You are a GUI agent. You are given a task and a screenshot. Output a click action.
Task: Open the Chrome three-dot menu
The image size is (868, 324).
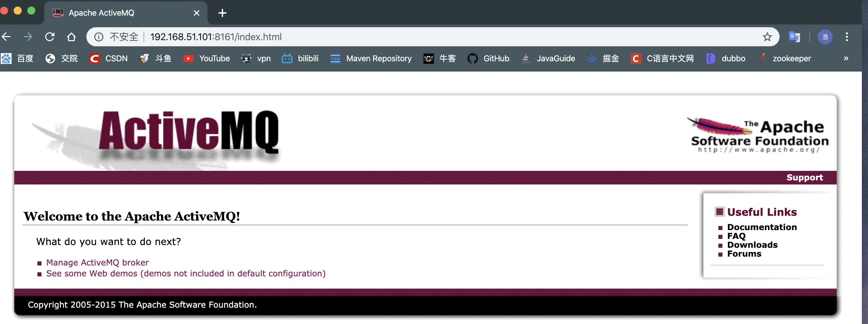[x=847, y=37]
